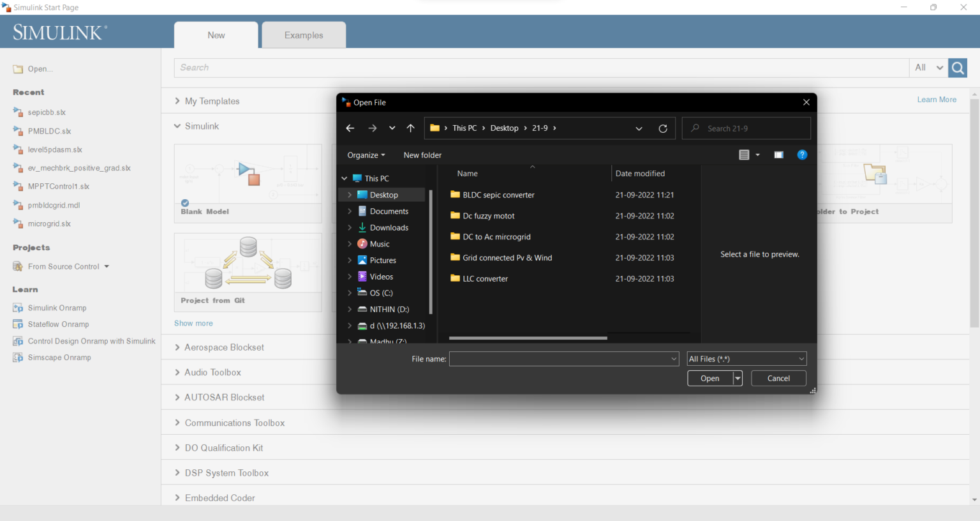Select Pictures in navigation tree
The height and width of the screenshot is (521, 980).
[x=383, y=260]
